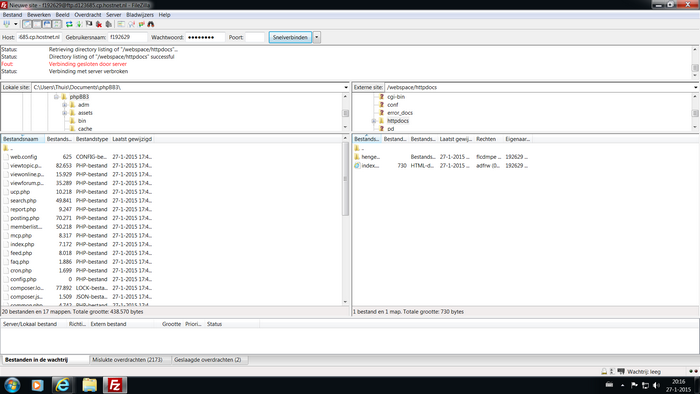700x394 pixels.
Task: Click the disconnect from server icon
Action: click(99, 24)
